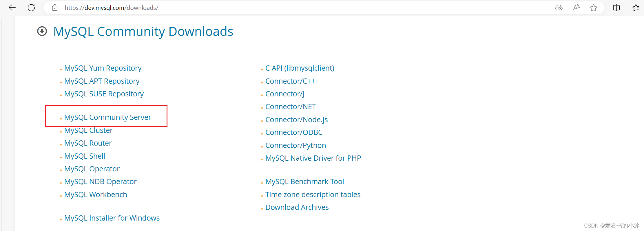Select MySQL NDB Operator link
This screenshot has height=231, width=644.
pyautogui.click(x=101, y=181)
